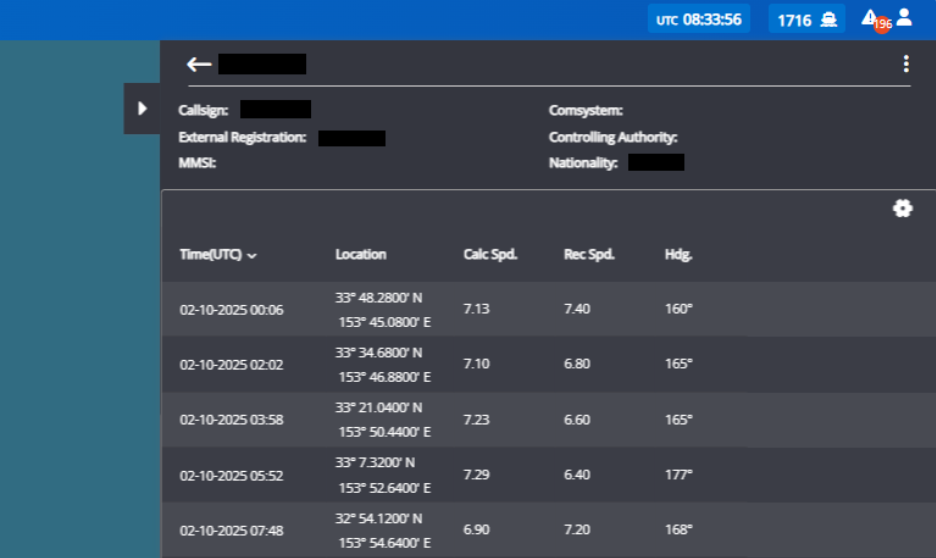This screenshot has width=936, height=558.
Task: Select row 02-10-2025 03:58
Action: [x=549, y=420]
